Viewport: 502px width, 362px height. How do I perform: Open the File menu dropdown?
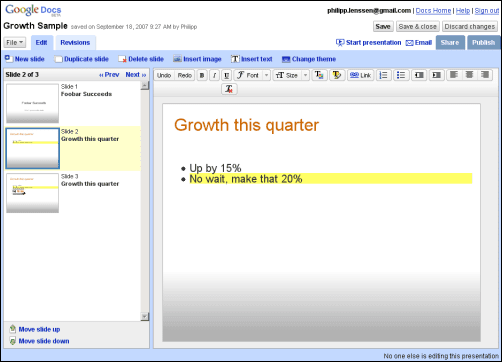[x=15, y=42]
